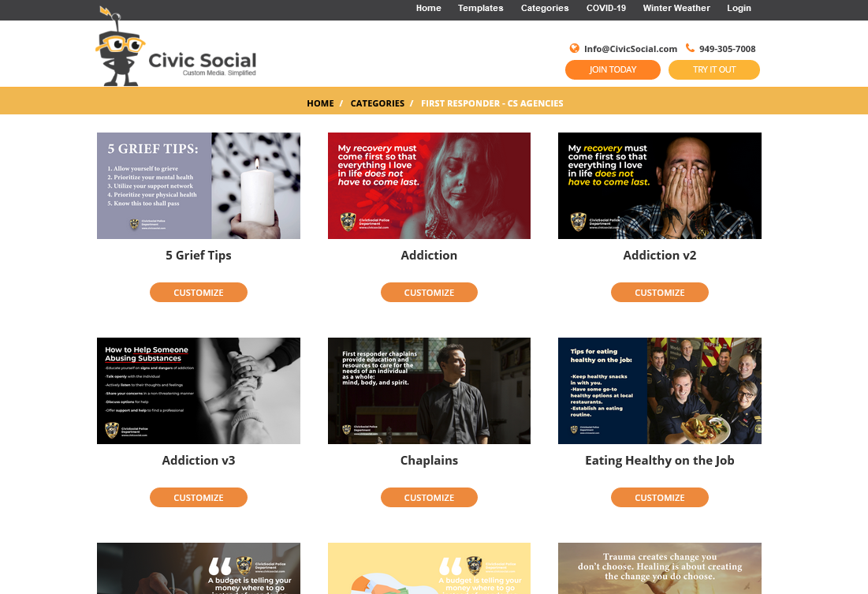Click the Civic Social robot logo
Image resolution: width=868 pixels, height=594 pixels.
(x=176, y=46)
